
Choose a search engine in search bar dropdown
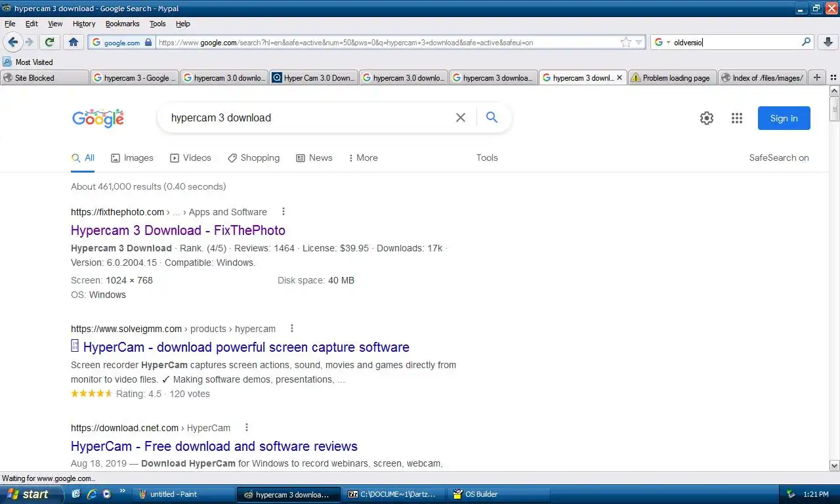coord(663,42)
